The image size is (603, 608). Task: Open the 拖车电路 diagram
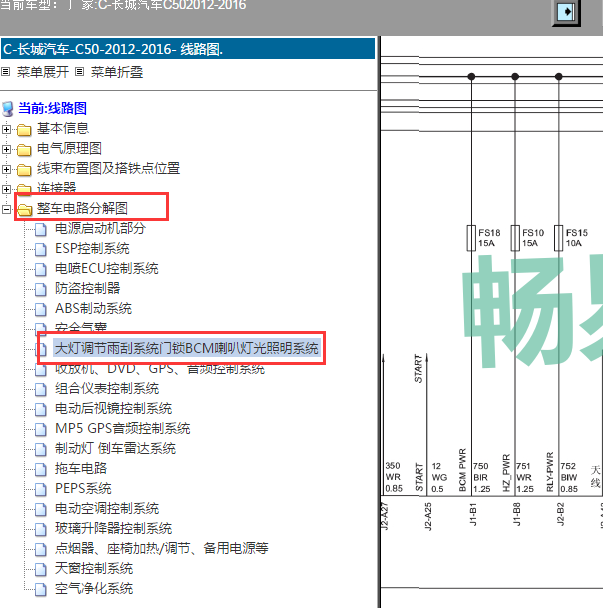(x=81, y=468)
